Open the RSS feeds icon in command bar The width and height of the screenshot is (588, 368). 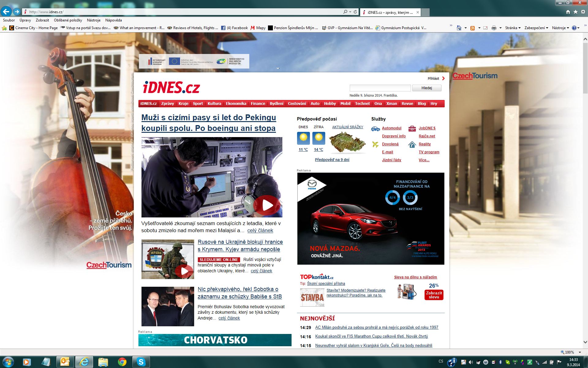point(473,28)
